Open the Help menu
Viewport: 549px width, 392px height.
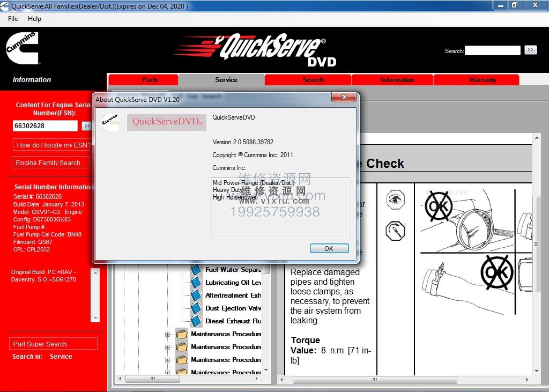point(34,19)
